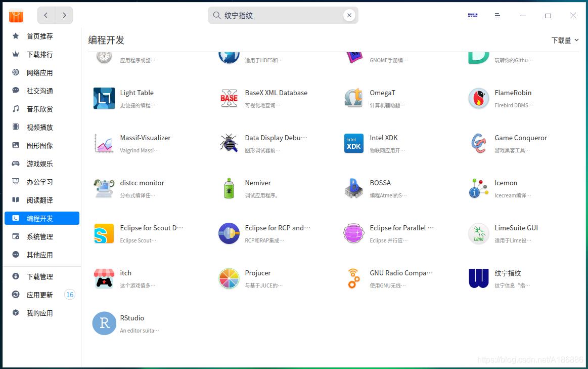This screenshot has height=369, width=588.
Task: Open the LimeSuite GUI title
Action: click(516, 228)
